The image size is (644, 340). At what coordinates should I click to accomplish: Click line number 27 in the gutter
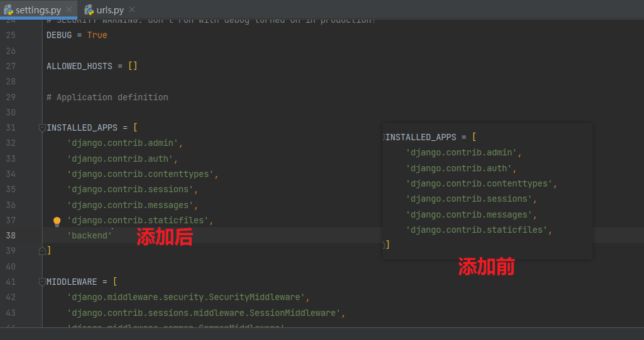pyautogui.click(x=11, y=66)
